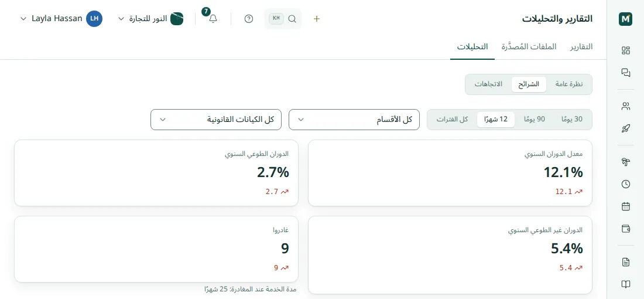Set period to 12 شهرًا
This screenshot has width=644, height=299.
pyautogui.click(x=496, y=119)
